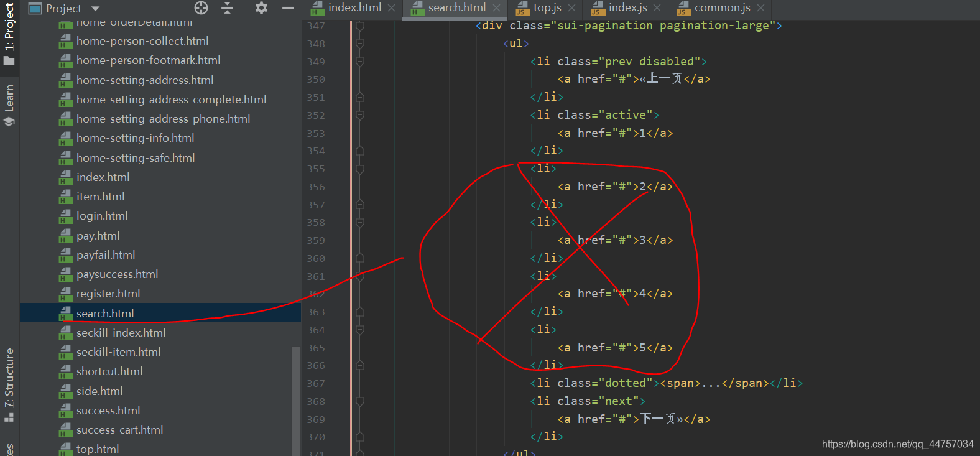Viewport: 980px width, 456px height.
Task: Select login.html in project tree
Action: pos(102,216)
